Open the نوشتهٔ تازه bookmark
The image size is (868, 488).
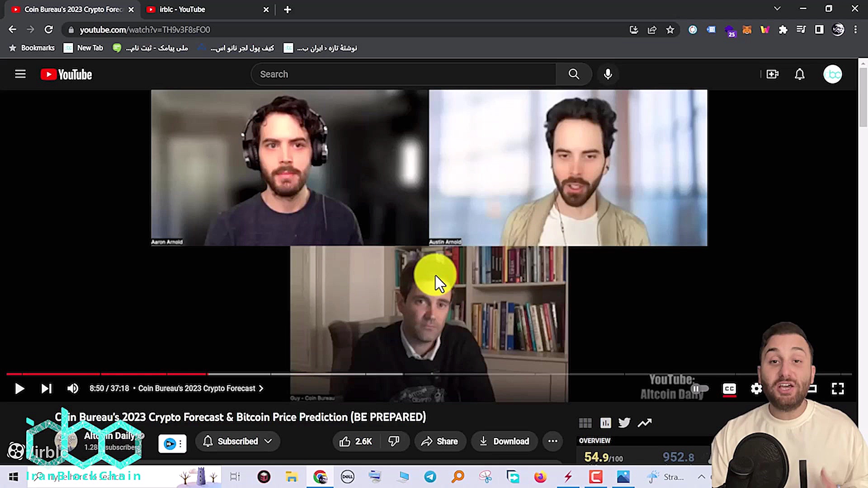tap(321, 48)
